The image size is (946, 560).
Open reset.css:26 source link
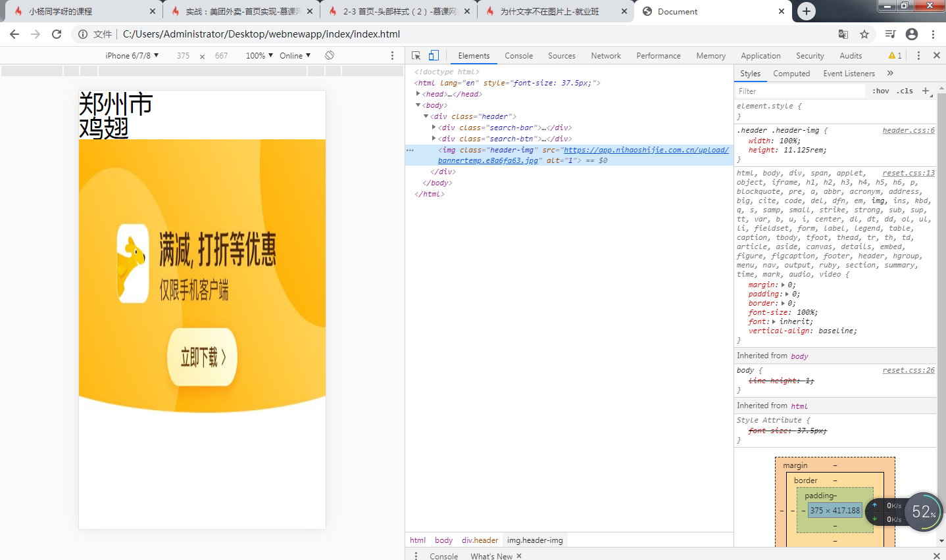(x=909, y=370)
